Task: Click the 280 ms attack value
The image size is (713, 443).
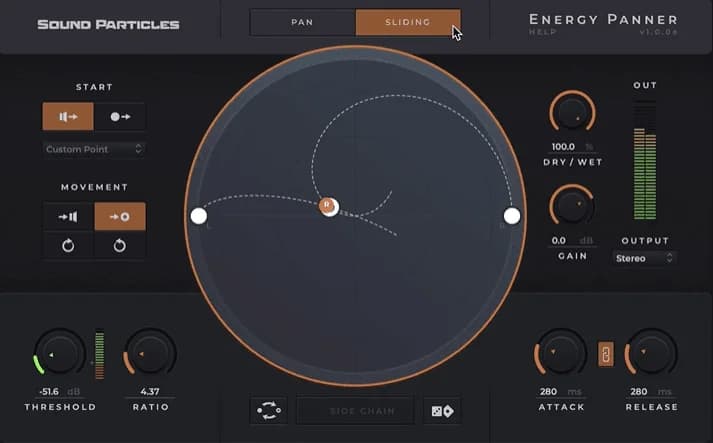Action: point(560,392)
